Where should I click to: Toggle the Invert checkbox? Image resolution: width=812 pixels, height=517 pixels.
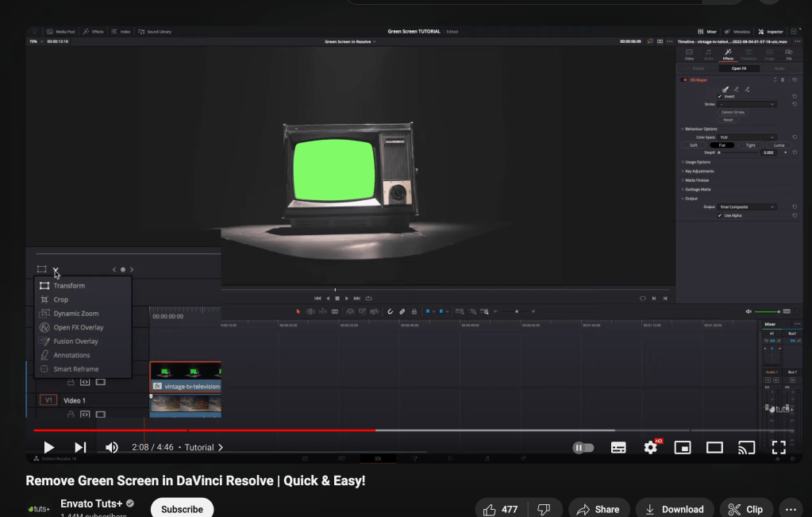tap(720, 96)
